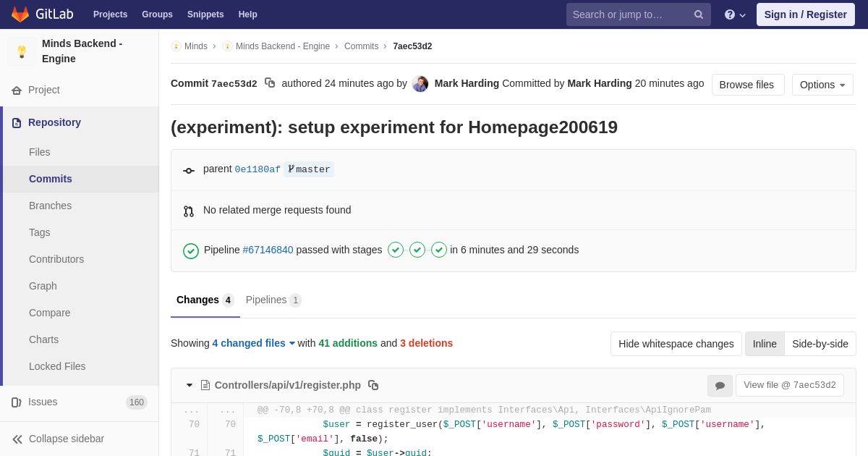
Task: Click the Issues icon in sidebar
Action: click(x=17, y=402)
